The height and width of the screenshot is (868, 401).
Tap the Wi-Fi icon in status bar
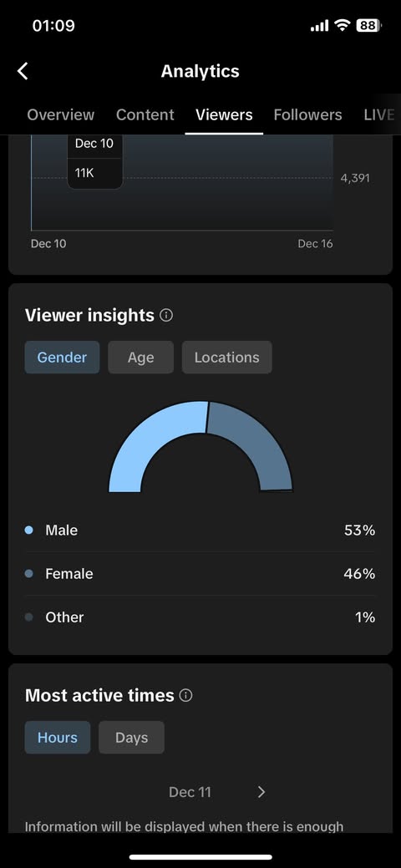click(x=343, y=25)
